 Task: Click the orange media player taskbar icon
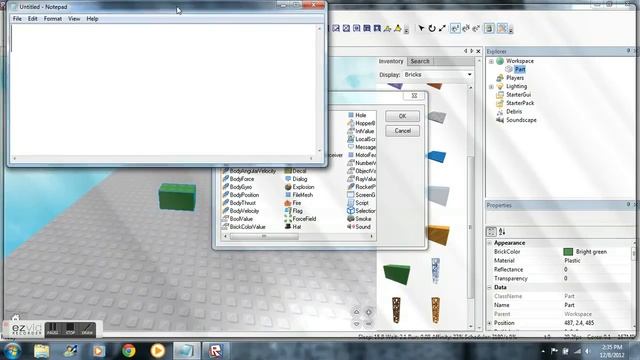point(158,351)
